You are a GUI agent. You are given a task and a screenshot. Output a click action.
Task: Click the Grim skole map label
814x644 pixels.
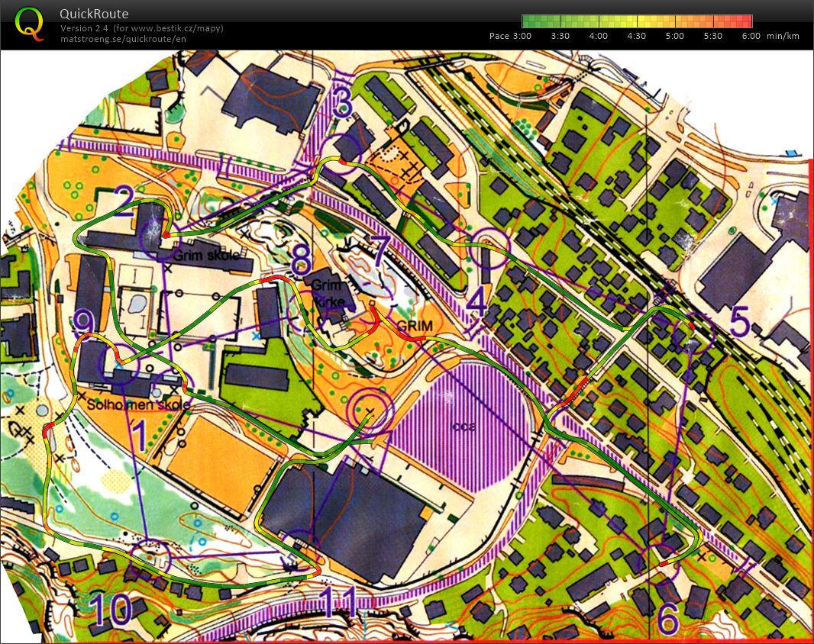coord(206,255)
